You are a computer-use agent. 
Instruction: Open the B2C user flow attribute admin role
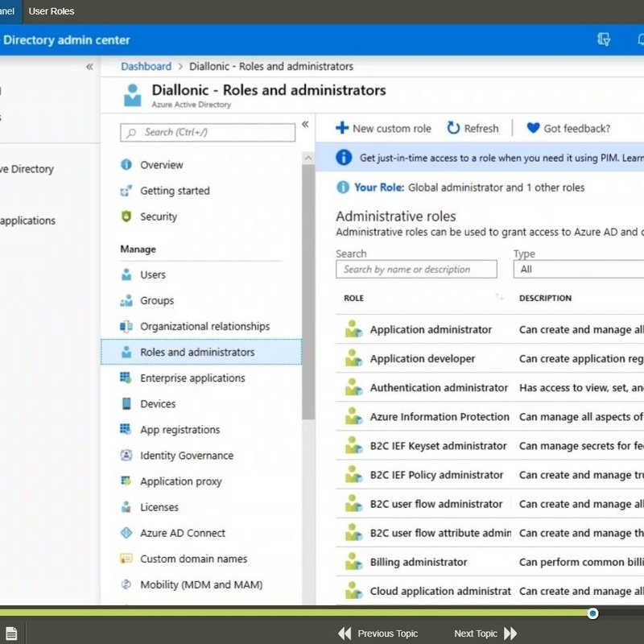click(x=440, y=533)
